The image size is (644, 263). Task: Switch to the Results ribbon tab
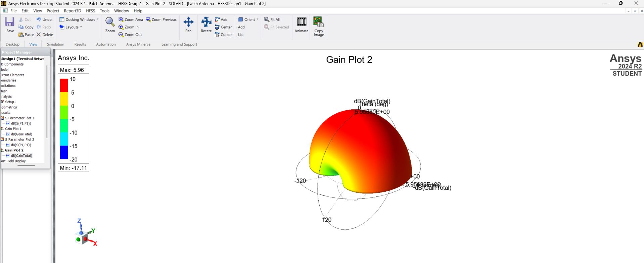[x=80, y=44]
